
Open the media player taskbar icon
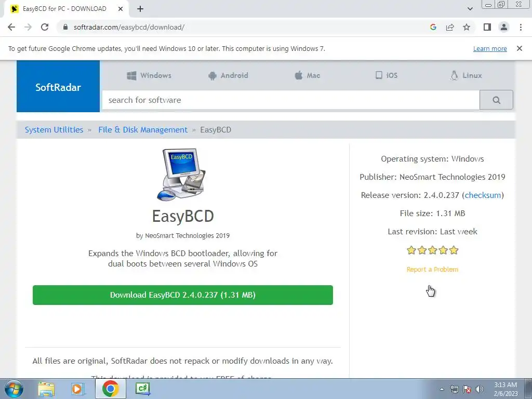(x=78, y=389)
